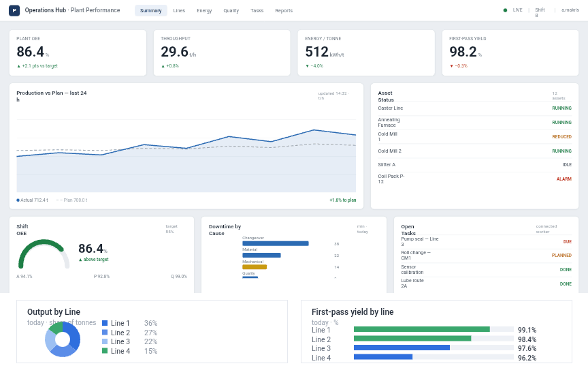Screen dimensions: 588x368
Task: Click the yellow Mechanical downtime bar
Action: click(255, 267)
